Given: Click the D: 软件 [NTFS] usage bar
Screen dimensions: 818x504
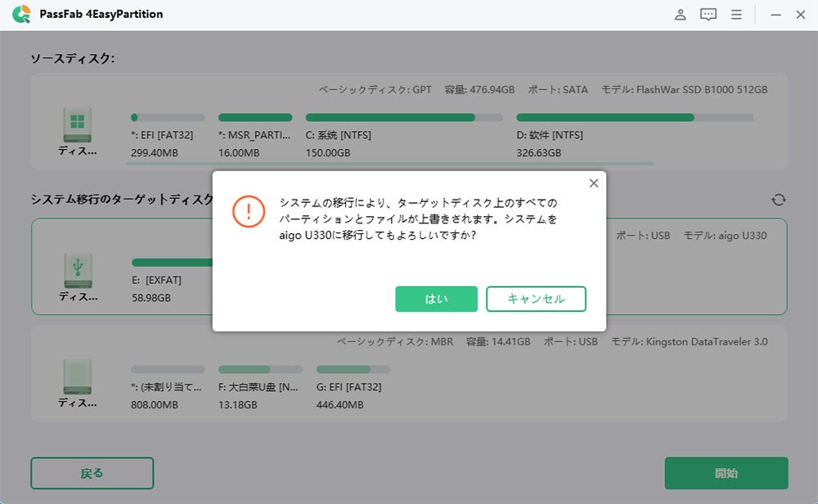Looking at the screenshot, I should 635,117.
